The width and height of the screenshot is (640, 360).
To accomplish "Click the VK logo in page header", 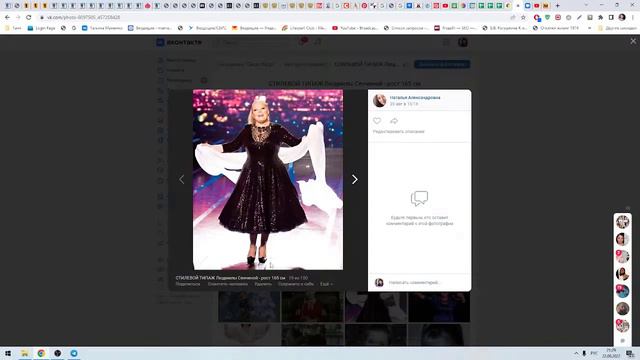I will tap(178, 42).
